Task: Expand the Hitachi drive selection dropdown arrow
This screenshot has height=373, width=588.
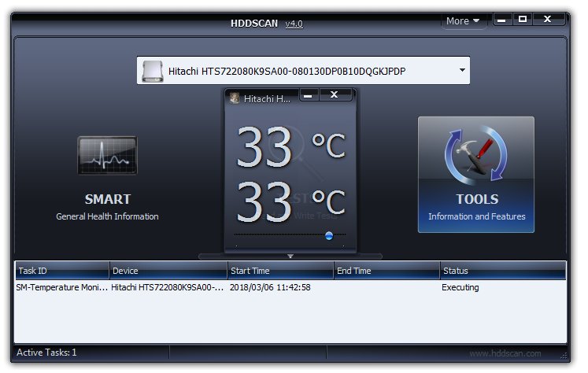Action: pos(462,70)
